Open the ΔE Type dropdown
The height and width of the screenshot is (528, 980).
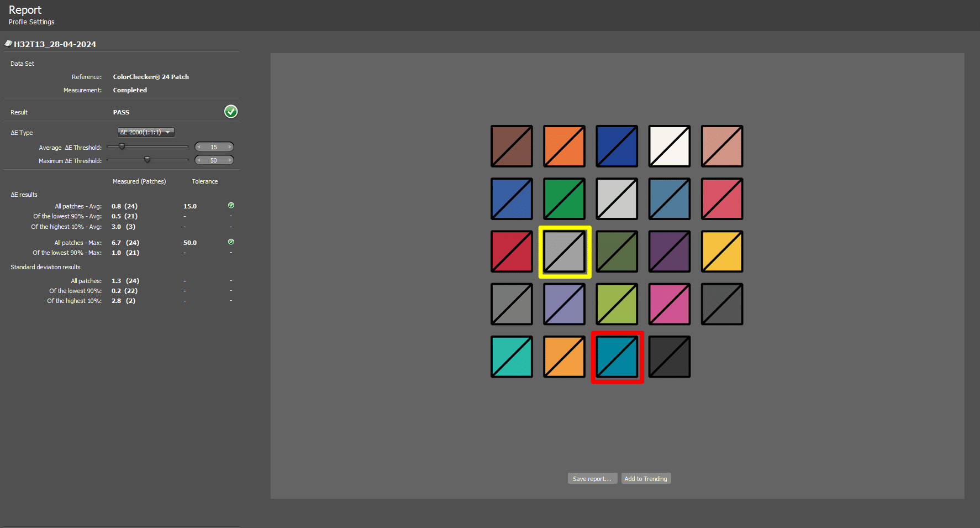pyautogui.click(x=146, y=132)
